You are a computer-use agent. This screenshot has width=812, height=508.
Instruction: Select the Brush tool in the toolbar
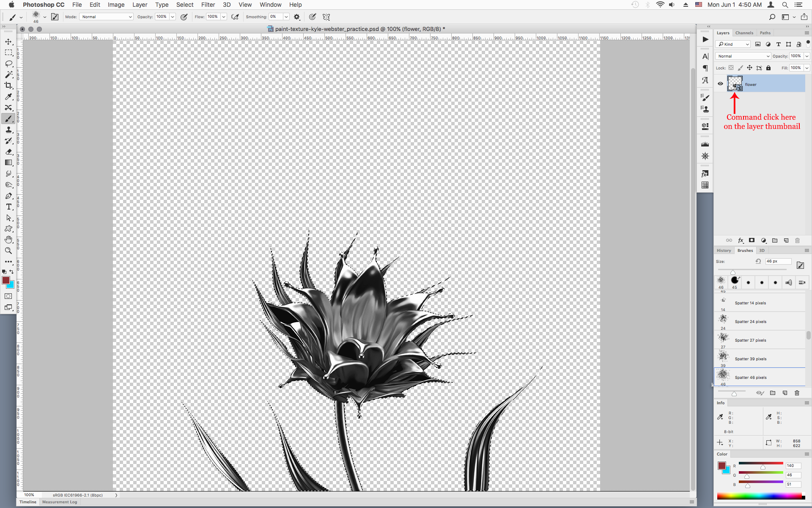pyautogui.click(x=8, y=119)
